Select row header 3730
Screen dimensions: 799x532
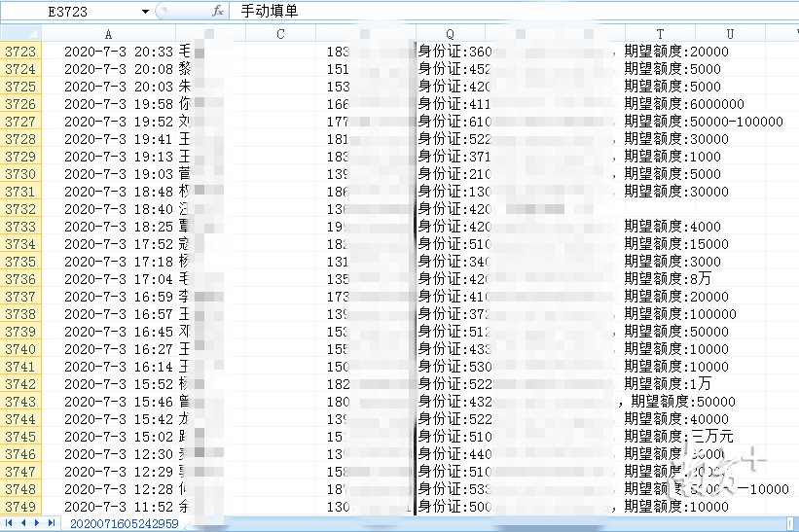tap(20, 174)
